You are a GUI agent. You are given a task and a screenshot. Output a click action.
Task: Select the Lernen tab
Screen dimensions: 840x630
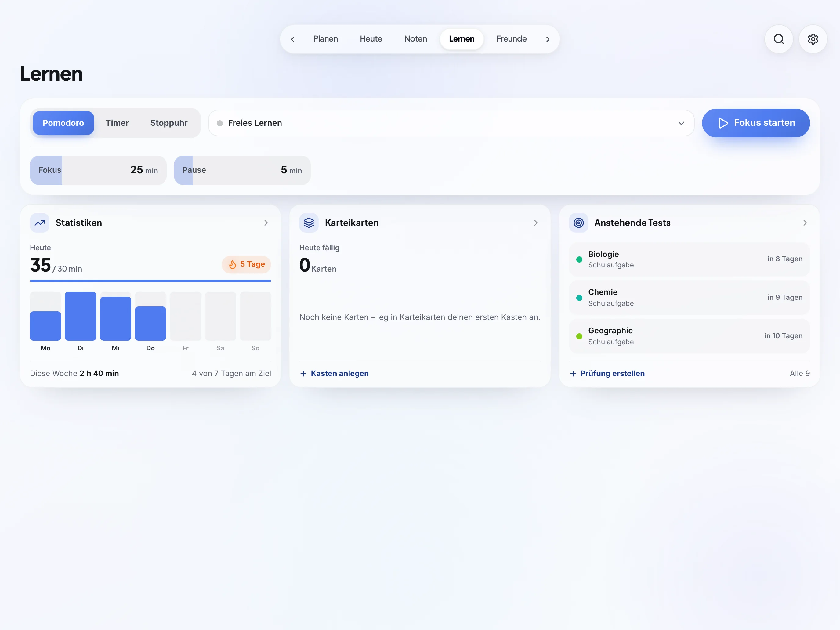tap(462, 39)
